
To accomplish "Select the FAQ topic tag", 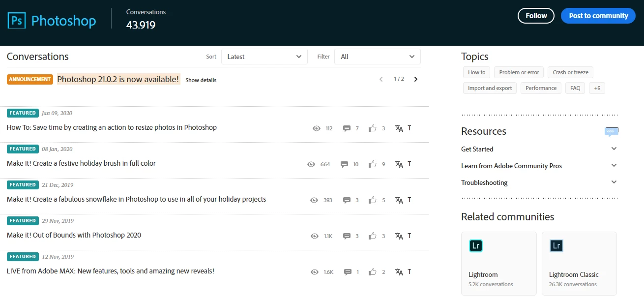I will 575,88.
